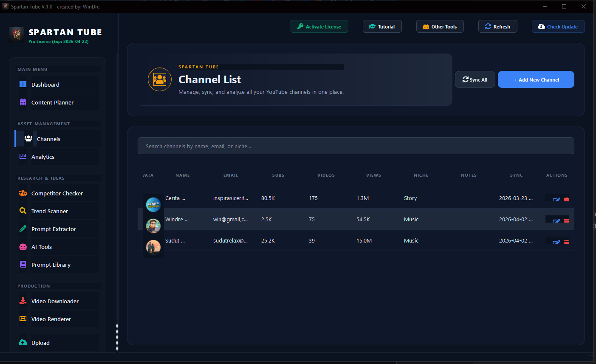Select the Trend Scanner magnifier icon

(x=23, y=211)
